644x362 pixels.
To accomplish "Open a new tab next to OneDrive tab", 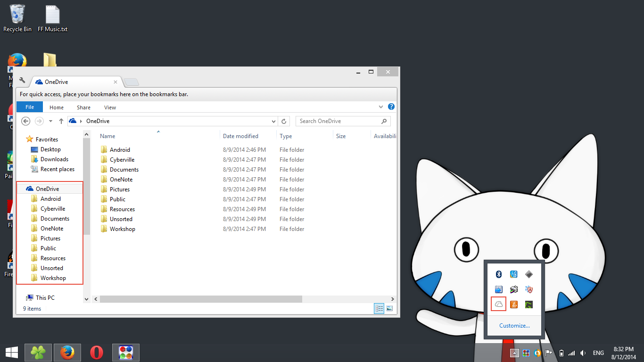I will 132,82.
